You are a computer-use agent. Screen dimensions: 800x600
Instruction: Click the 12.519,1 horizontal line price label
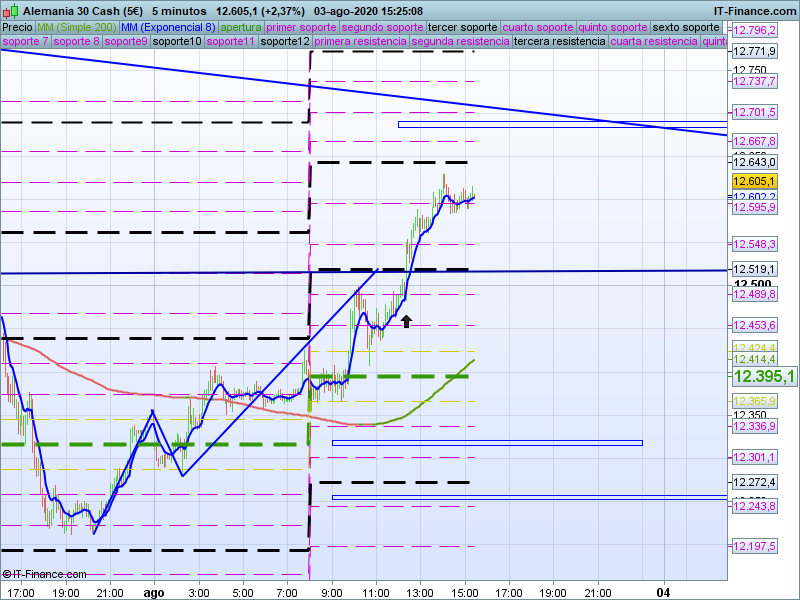[754, 269]
